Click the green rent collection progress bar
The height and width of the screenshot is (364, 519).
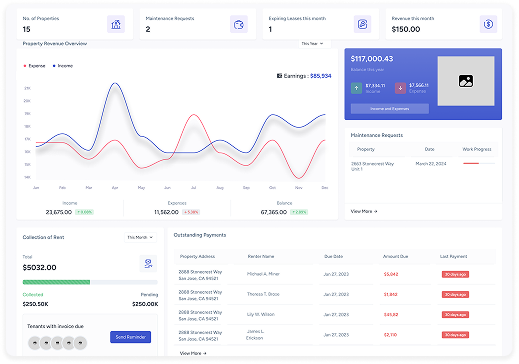[x=56, y=282]
